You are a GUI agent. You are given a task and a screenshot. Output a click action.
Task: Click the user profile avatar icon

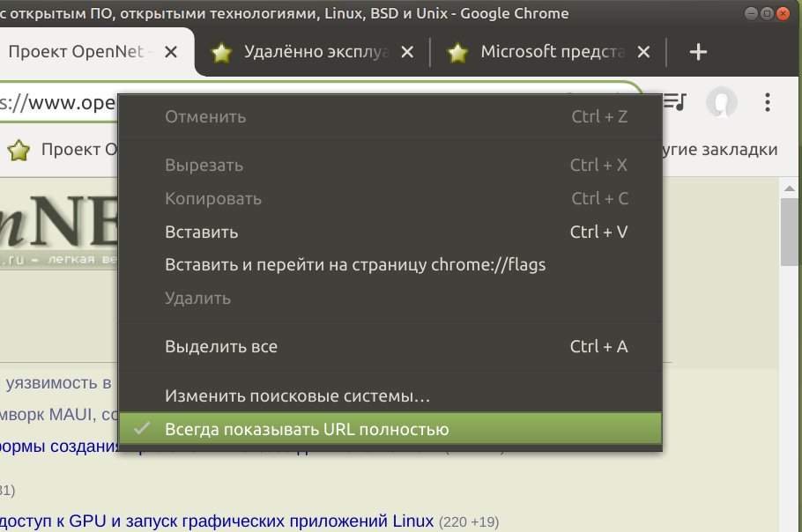coord(721,102)
